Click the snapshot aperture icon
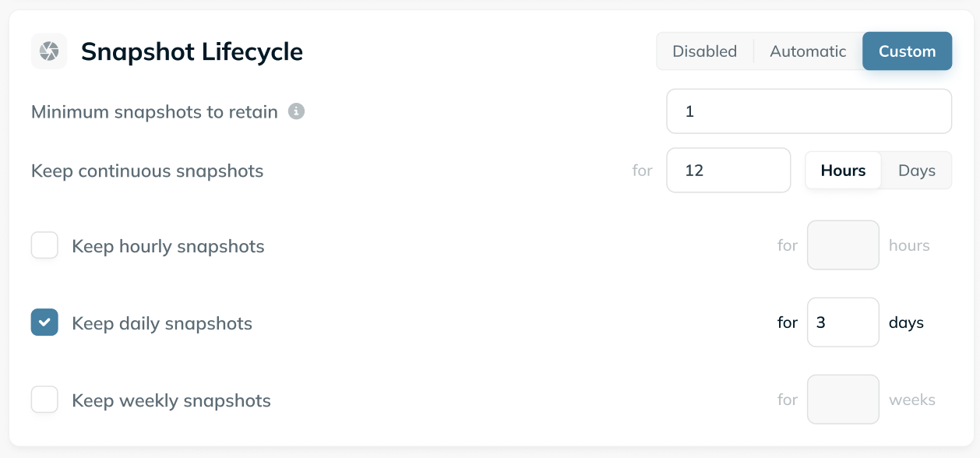 (48, 51)
